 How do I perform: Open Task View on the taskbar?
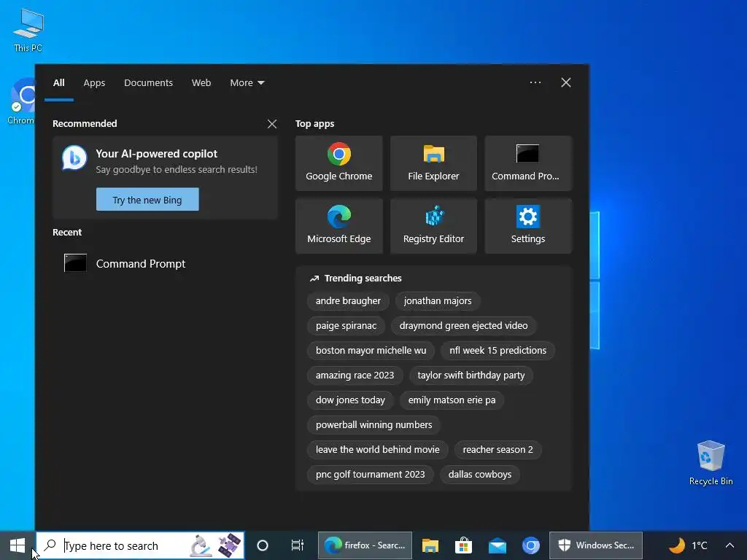[298, 545]
